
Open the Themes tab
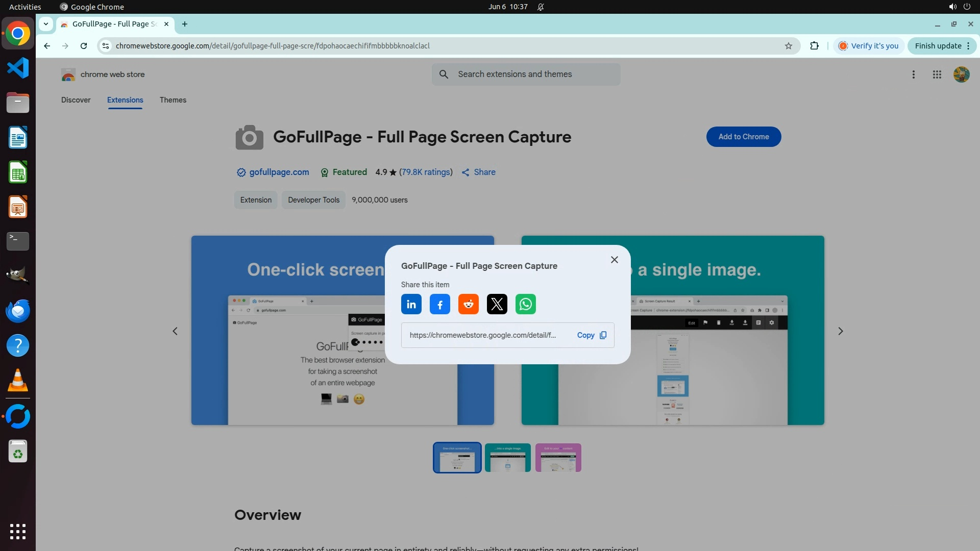tap(173, 100)
